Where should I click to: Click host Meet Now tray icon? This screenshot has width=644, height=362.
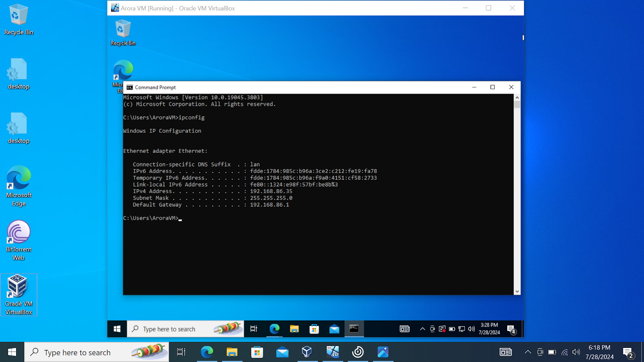(540, 352)
